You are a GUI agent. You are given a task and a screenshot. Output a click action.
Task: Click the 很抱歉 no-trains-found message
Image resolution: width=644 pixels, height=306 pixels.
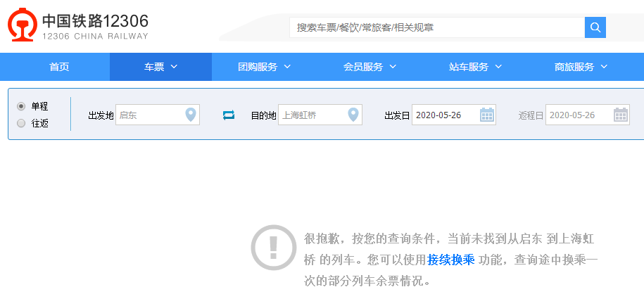click(x=451, y=260)
